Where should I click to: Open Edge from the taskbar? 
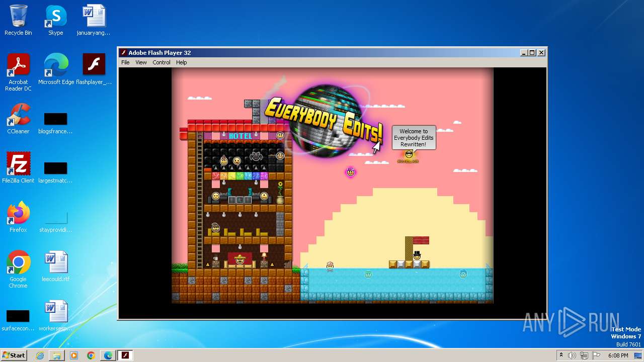click(108, 355)
